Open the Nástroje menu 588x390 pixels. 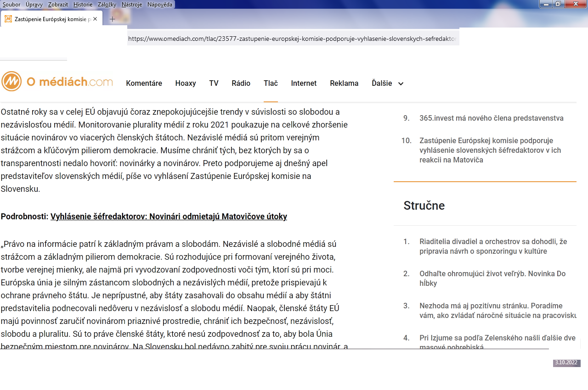pyautogui.click(x=132, y=5)
